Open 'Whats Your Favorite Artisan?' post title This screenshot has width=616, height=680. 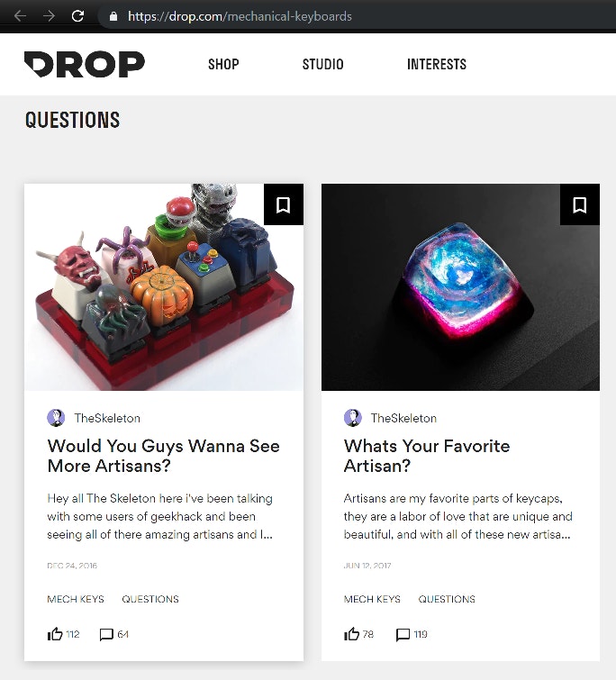[x=427, y=456]
